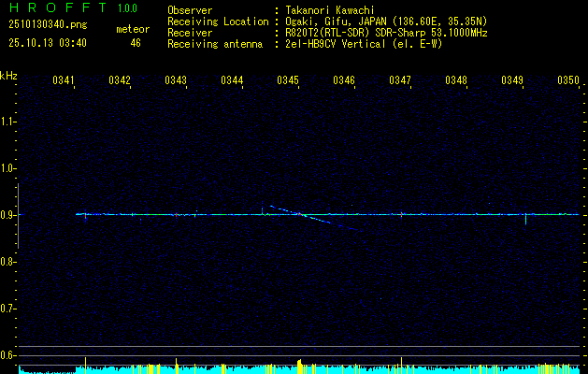Click time marker 0345
This screenshot has width=588, height=374.
(x=288, y=79)
